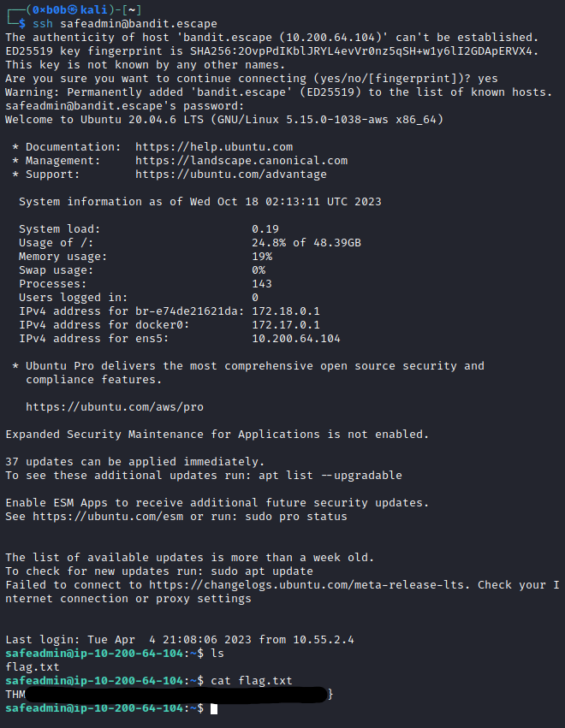Open the landscape.canonical.com management URL
565x728 pixels.
241,161
